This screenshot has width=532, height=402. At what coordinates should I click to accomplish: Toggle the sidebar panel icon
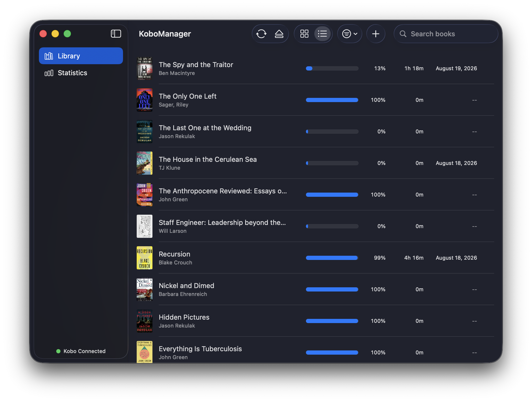[116, 34]
